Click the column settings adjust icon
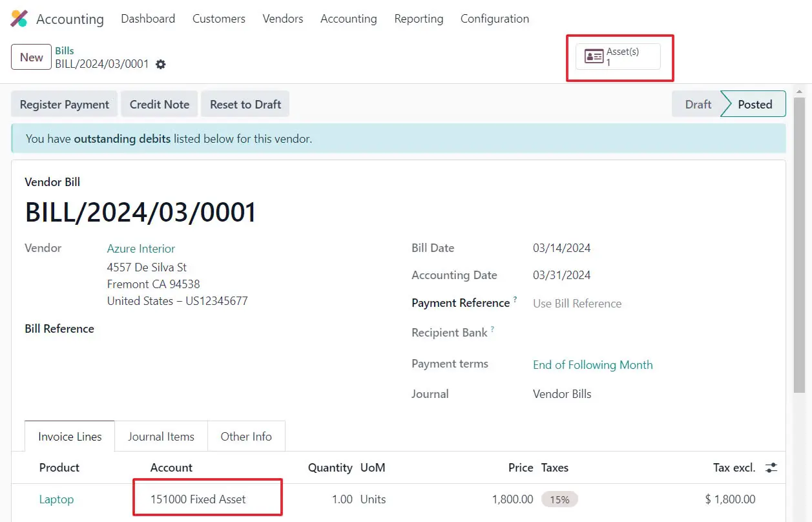 771,468
